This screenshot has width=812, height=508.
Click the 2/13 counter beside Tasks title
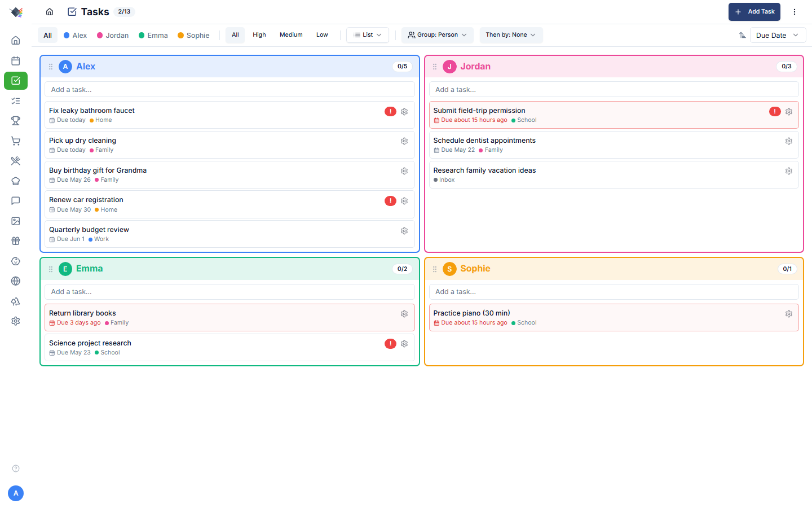tap(124, 12)
